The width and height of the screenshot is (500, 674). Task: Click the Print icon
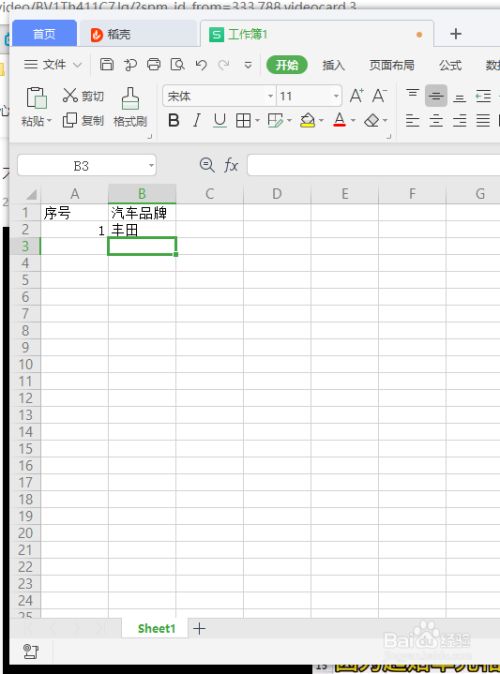coord(153,64)
